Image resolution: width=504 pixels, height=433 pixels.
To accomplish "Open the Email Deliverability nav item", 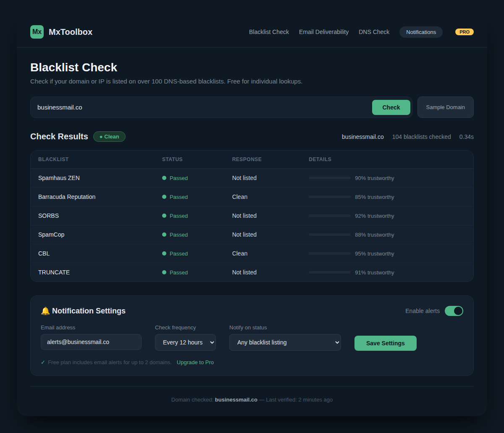I will point(324,32).
